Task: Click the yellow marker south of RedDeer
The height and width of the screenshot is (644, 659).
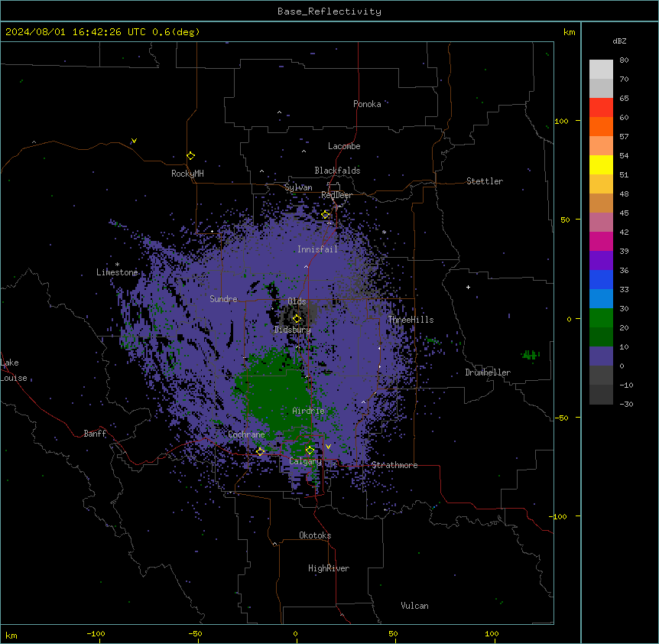Action: coord(325,214)
